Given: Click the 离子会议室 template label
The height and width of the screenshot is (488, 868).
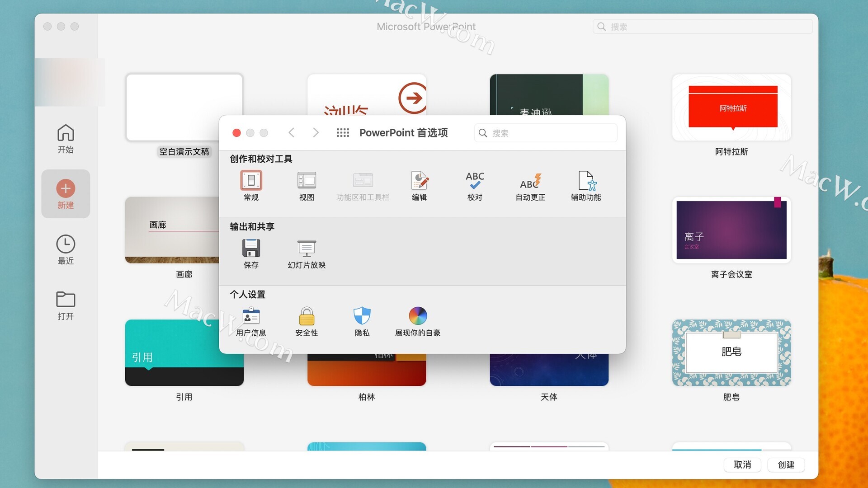Looking at the screenshot, I should point(731,274).
